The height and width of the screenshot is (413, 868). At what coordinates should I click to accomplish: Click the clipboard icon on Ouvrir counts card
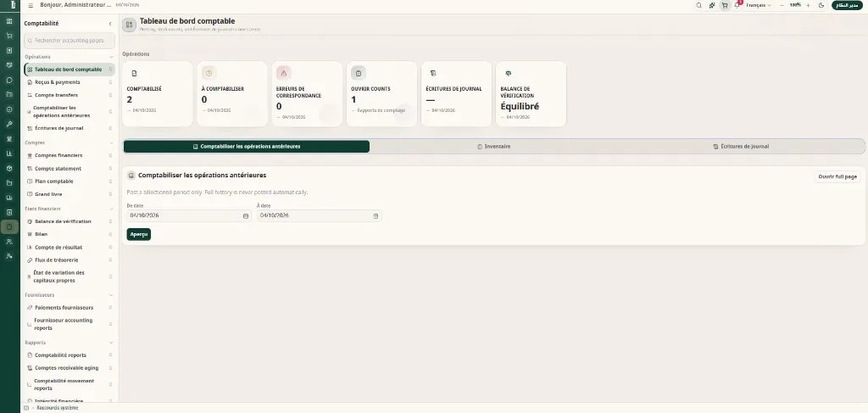[359, 73]
